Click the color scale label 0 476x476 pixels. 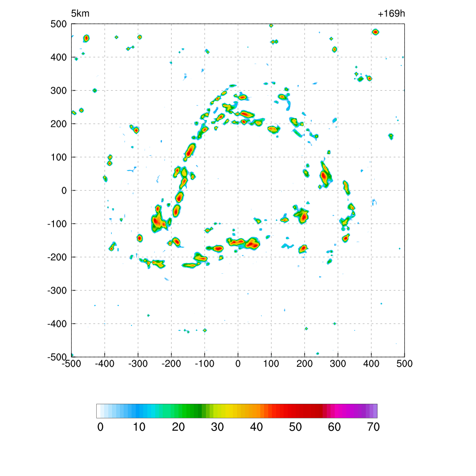100,427
